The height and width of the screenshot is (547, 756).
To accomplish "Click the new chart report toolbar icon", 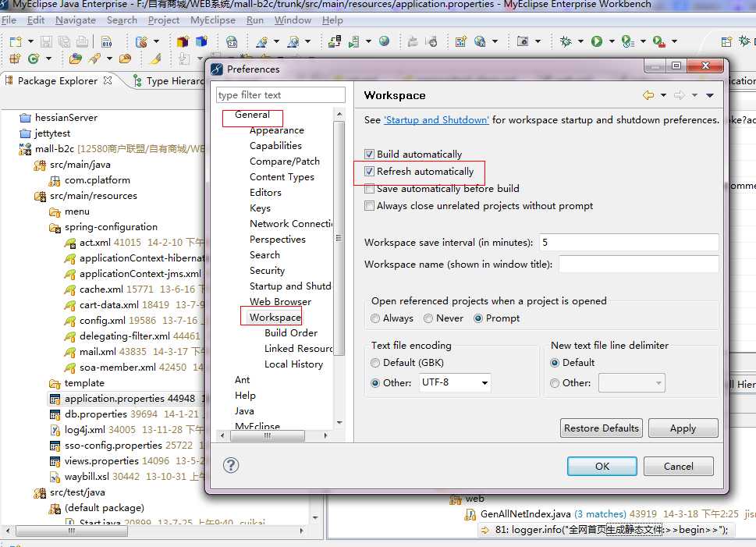I will pos(461,41).
